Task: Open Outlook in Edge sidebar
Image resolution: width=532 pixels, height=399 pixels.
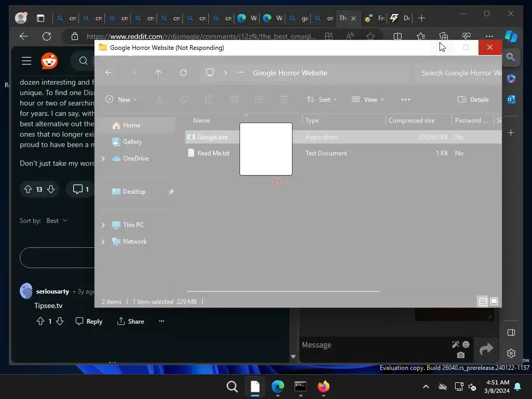Action: tap(511, 99)
